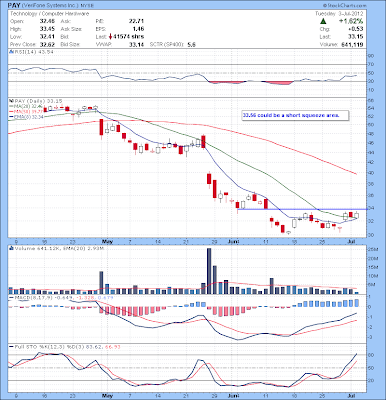Image resolution: width=386 pixels, height=400 pixels.
Task: Click the StockCharts.com copyright label
Action: click(344, 5)
